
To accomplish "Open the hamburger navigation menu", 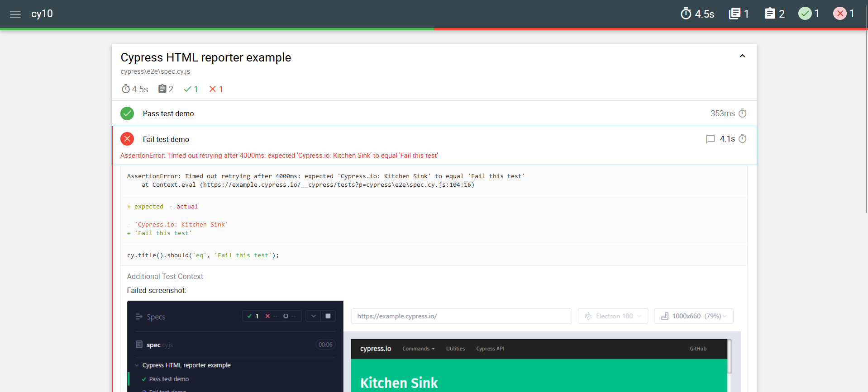I will (x=15, y=14).
